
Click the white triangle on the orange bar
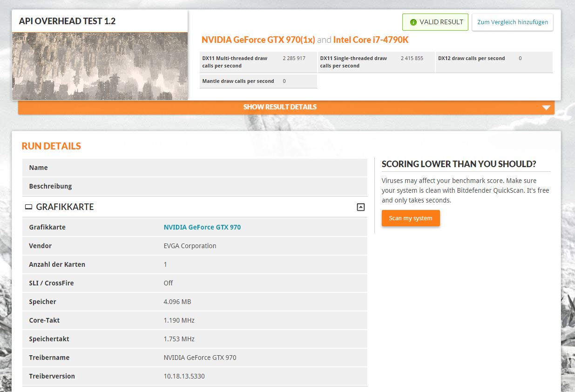click(x=547, y=108)
